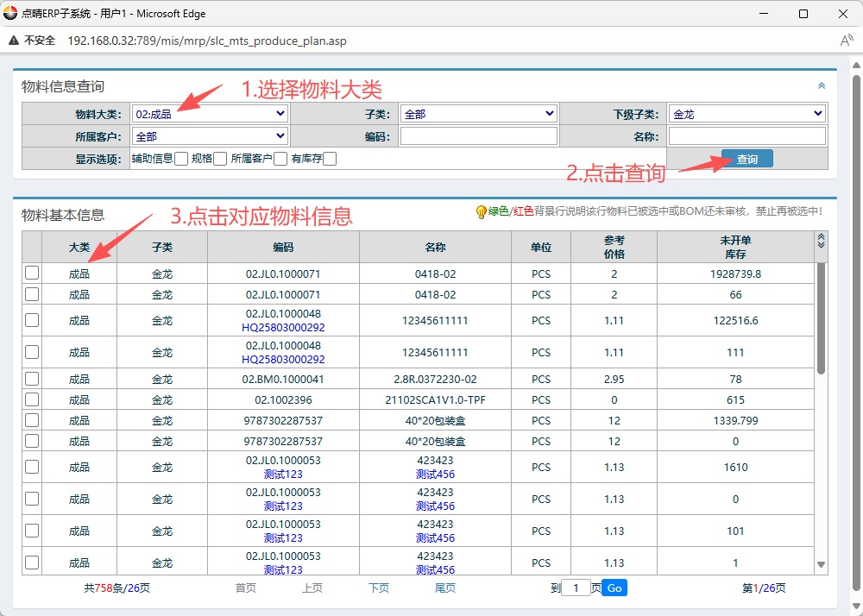863x616 pixels.
Task: Click the double-chevron icon in table header
Action: pyautogui.click(x=821, y=242)
